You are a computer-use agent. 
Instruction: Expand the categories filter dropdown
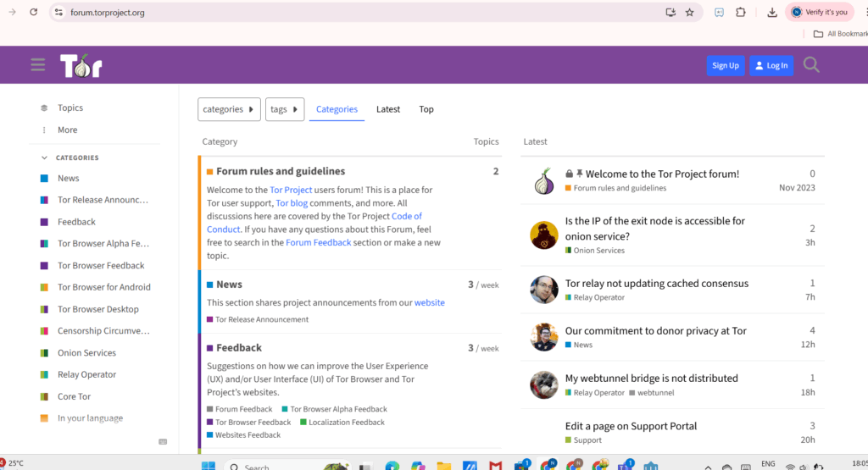(229, 109)
